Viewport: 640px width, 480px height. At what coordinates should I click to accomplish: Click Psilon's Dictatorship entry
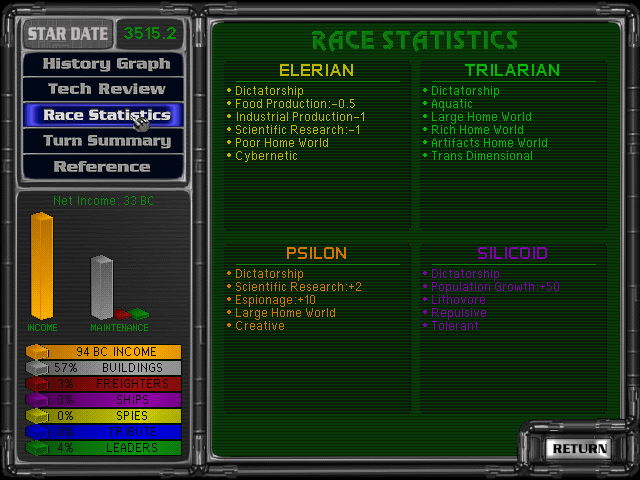click(x=269, y=274)
